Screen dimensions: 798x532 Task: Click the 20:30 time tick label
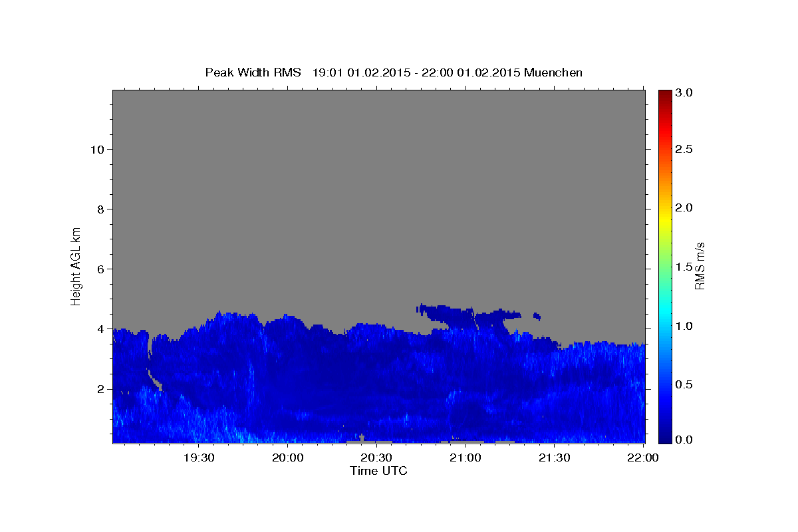coord(376,458)
